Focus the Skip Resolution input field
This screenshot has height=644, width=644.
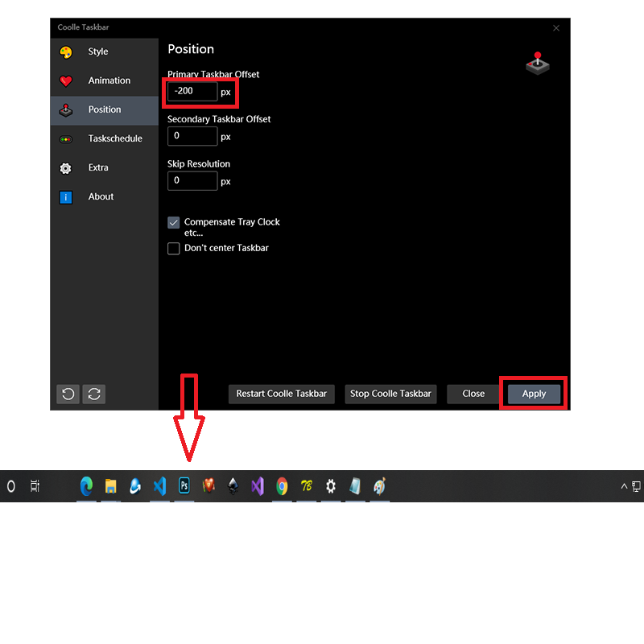click(192, 181)
